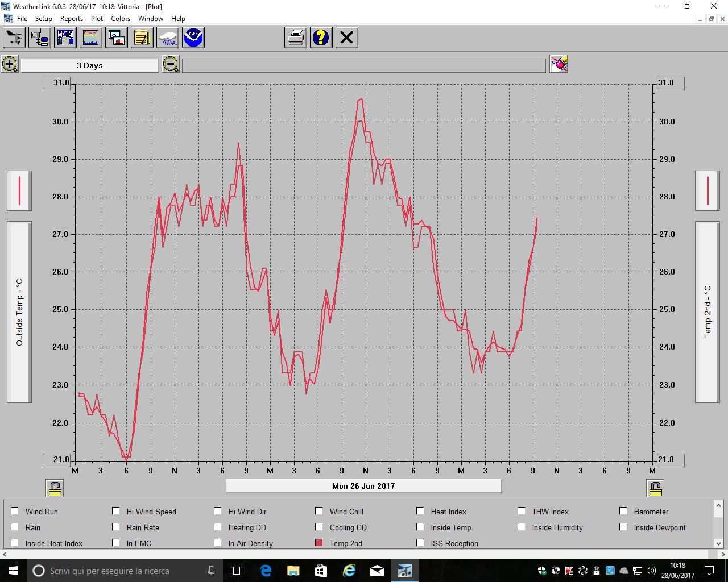Click the left padlock axis lock button
Screen dimensions: 728x582
point(55,488)
